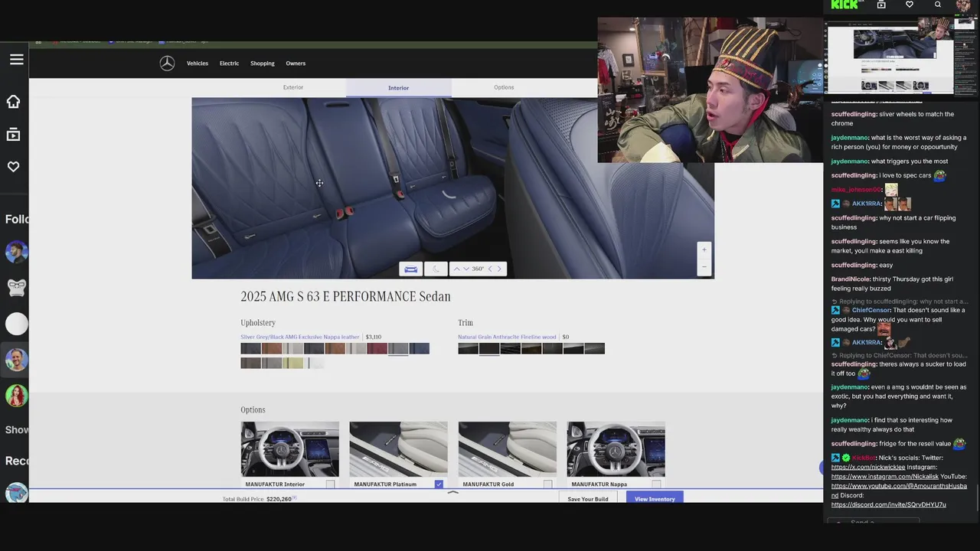Go to Kick home via house icon
The height and width of the screenshot is (551, 980).
pos(13,102)
